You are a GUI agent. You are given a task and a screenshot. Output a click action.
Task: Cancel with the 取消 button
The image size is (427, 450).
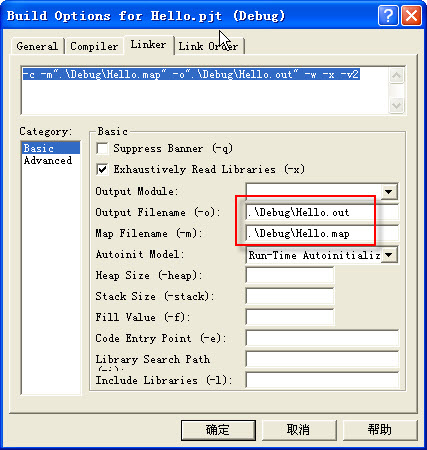pos(299,430)
